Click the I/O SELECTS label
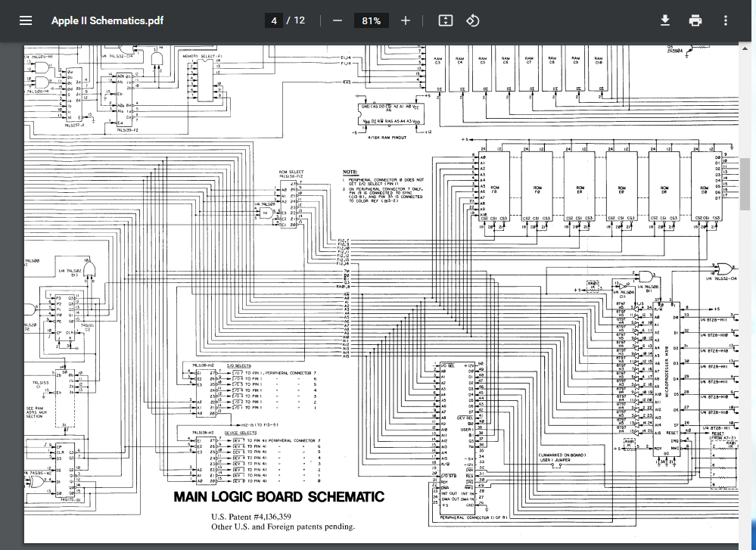This screenshot has height=550, width=756. tap(239, 366)
